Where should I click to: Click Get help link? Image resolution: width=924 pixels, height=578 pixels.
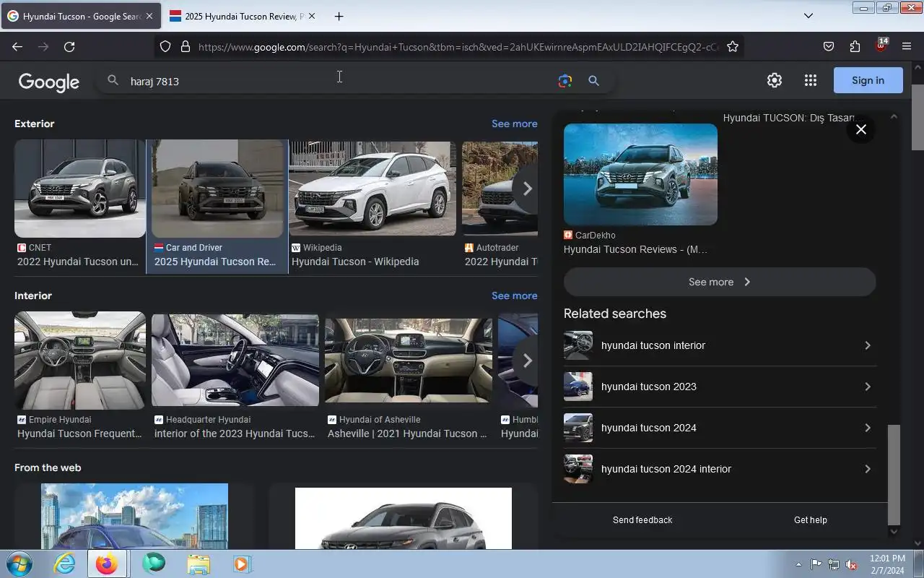click(811, 520)
